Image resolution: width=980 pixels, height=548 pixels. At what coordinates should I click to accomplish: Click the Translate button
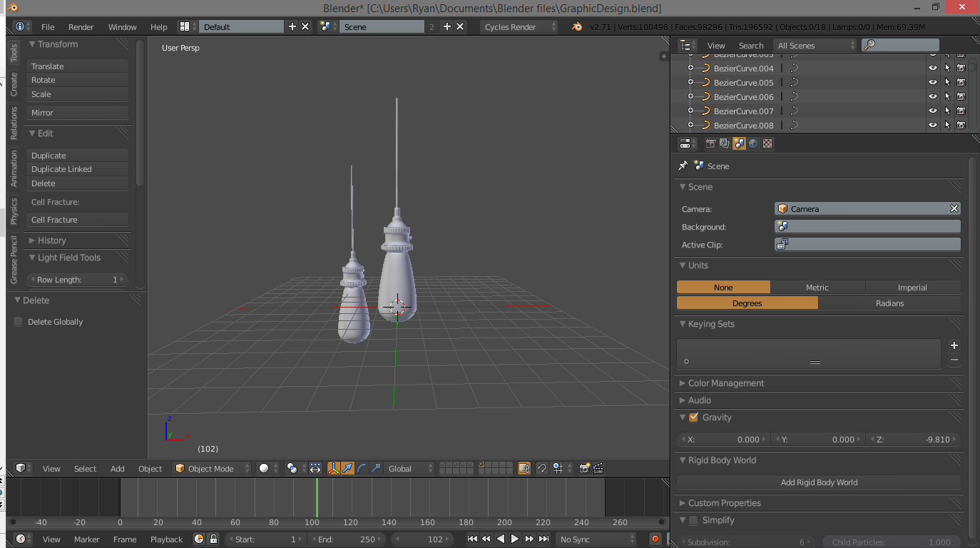(x=77, y=66)
